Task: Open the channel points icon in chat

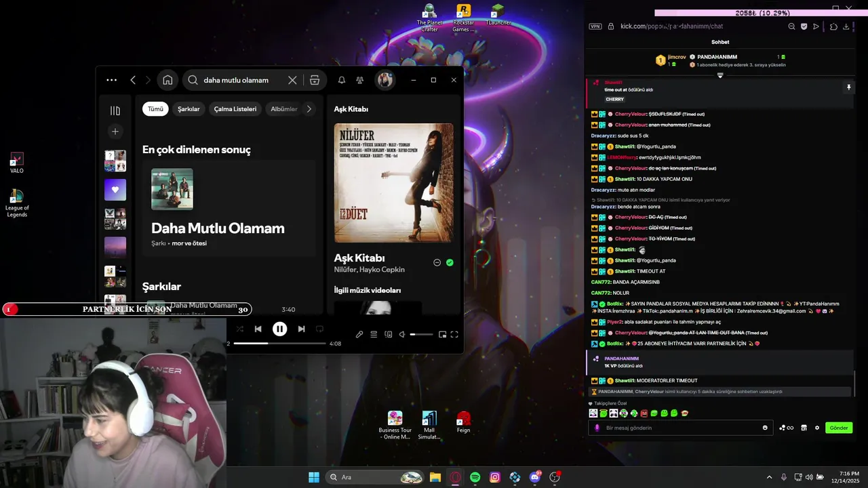Action: (786, 428)
